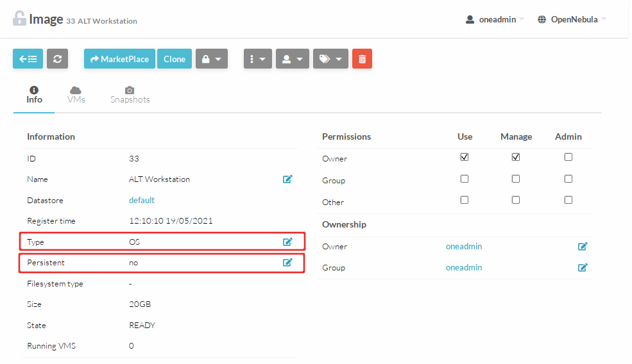This screenshot has height=364, width=632.
Task: Edit the image Name field
Action: click(287, 179)
